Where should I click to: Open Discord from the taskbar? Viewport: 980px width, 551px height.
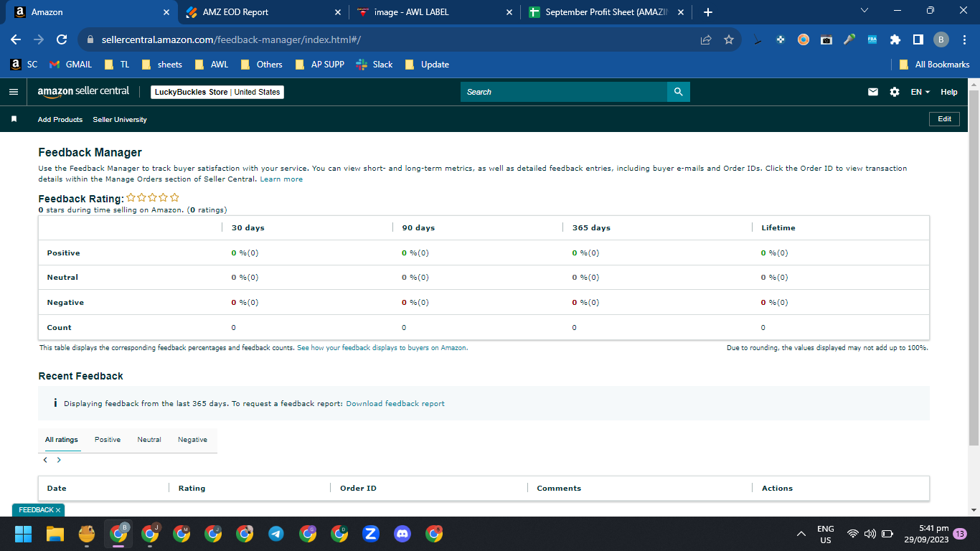pos(402,534)
